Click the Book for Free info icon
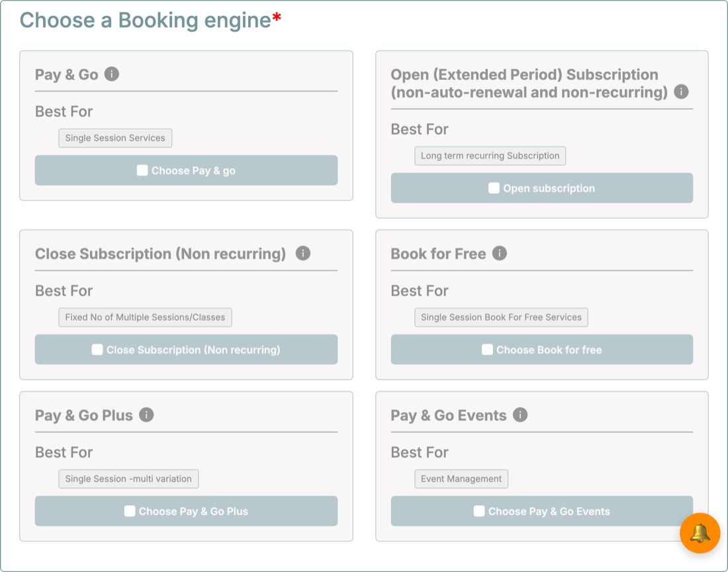Screen dimensions: 728x572 click(x=500, y=253)
